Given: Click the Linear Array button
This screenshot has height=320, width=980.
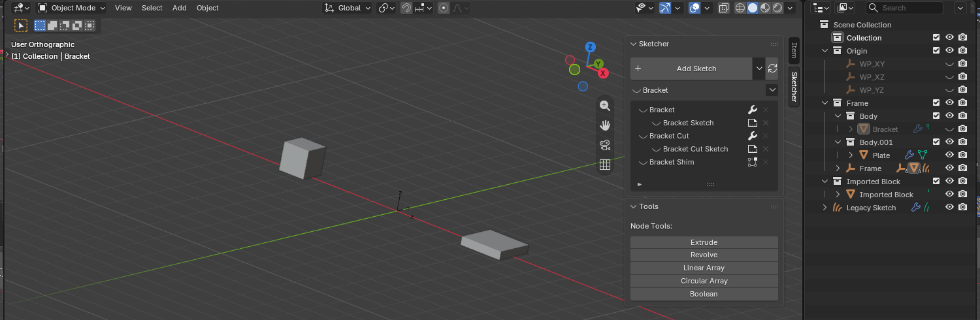Looking at the screenshot, I should 704,268.
